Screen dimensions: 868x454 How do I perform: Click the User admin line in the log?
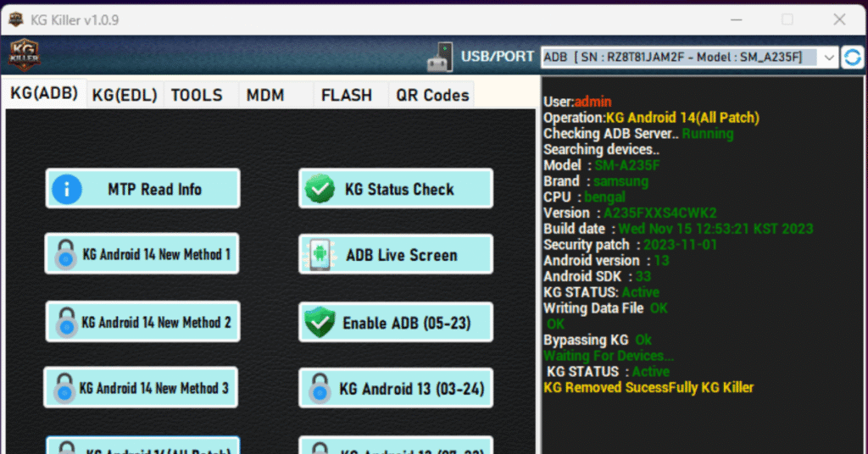tap(577, 102)
